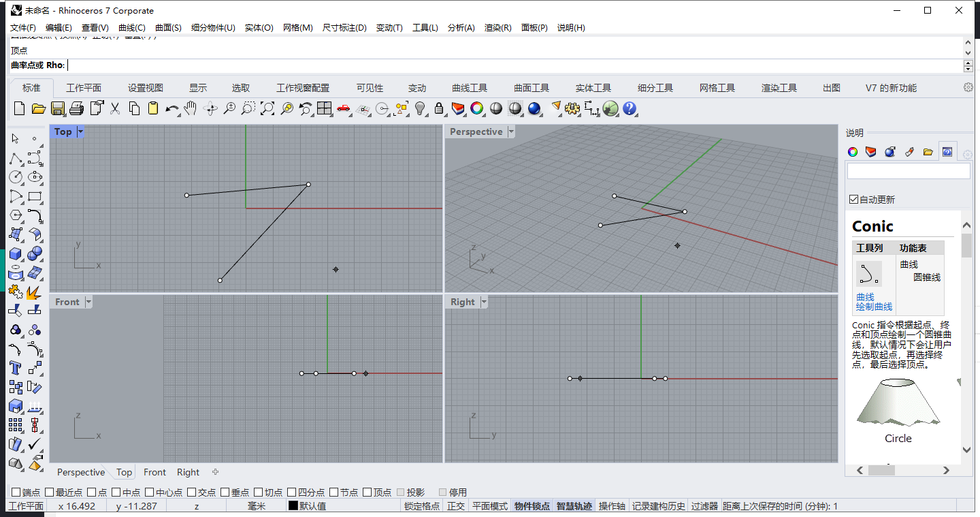Enable the 端点 osnap checkbox
The image size is (980, 517).
pos(16,492)
